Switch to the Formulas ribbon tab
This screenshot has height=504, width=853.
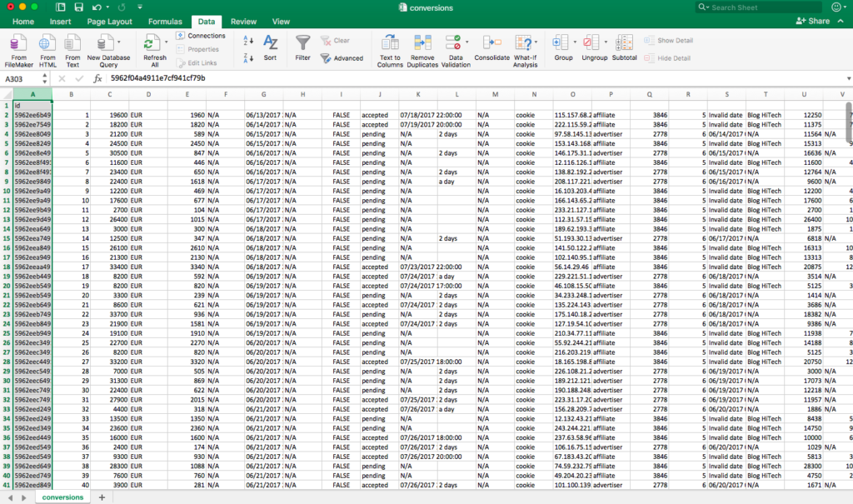(x=163, y=21)
